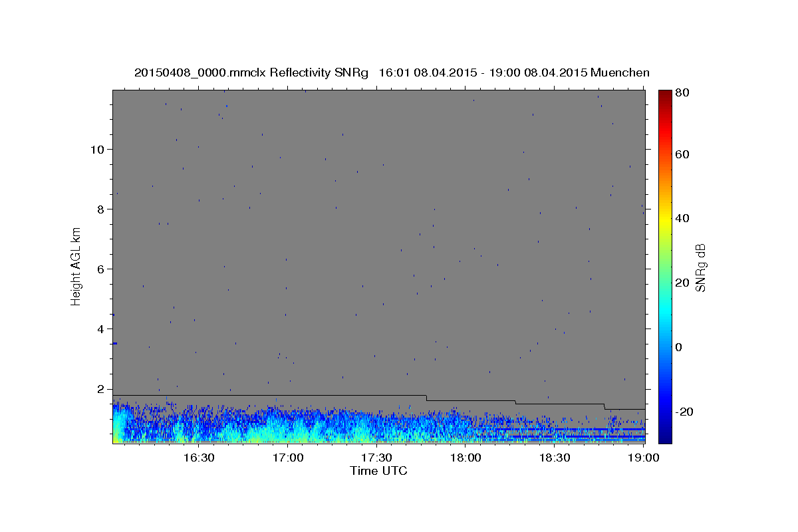Click the colorbar value -20

point(686,412)
